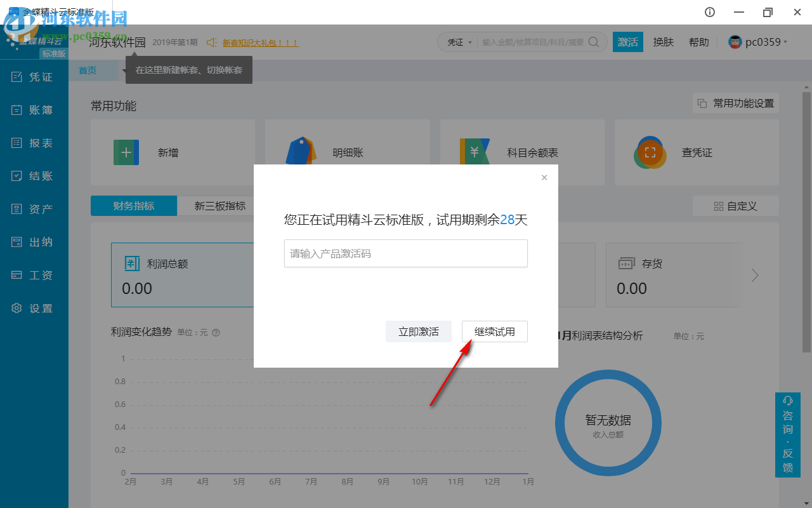Viewport: 812px width, 508px height.
Task: Click 继续试用 to continue trial
Action: (x=494, y=331)
